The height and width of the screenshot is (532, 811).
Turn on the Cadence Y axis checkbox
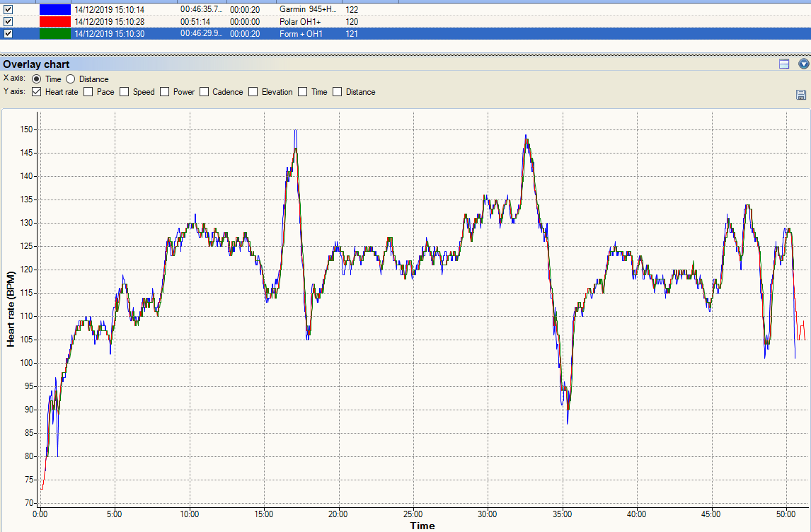point(205,92)
